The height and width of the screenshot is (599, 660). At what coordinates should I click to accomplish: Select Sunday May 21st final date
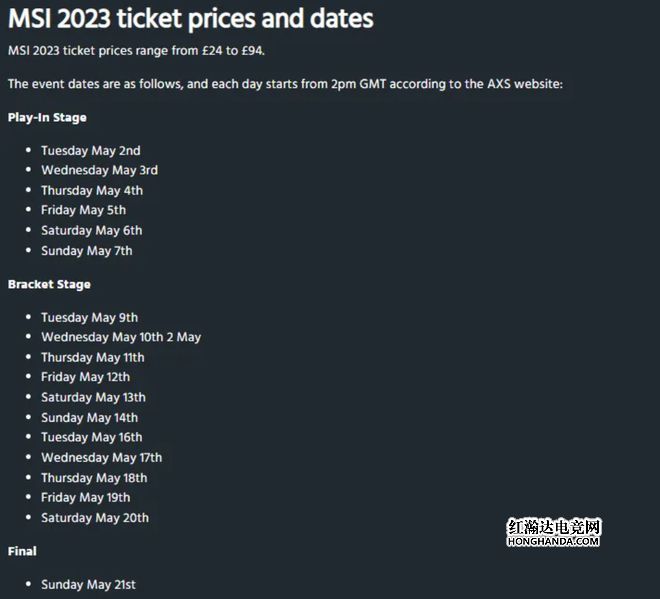point(89,584)
